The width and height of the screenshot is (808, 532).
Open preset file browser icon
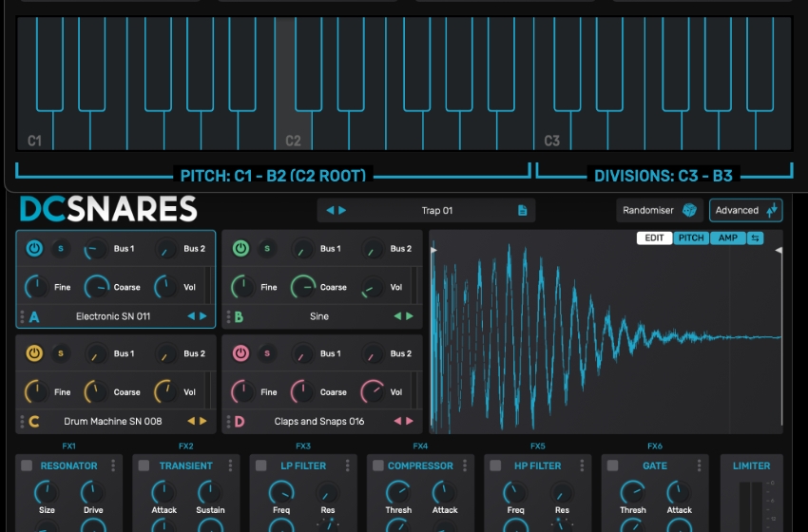point(522,210)
